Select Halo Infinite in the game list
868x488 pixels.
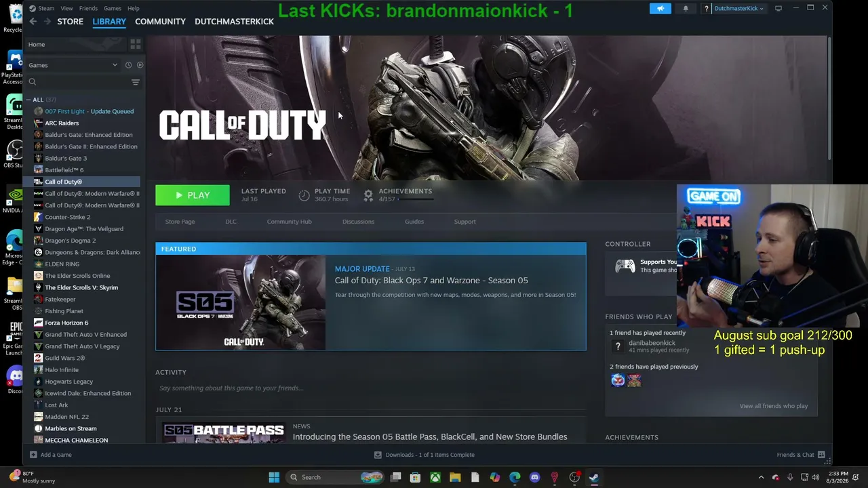coord(62,370)
